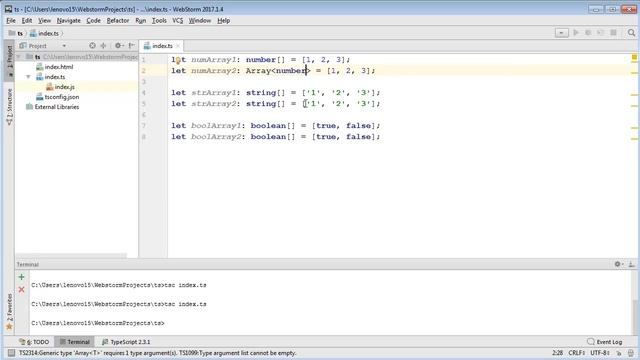Viewport: 640px width, 360px height.
Task: Open the View menu
Action: [x=44, y=20]
